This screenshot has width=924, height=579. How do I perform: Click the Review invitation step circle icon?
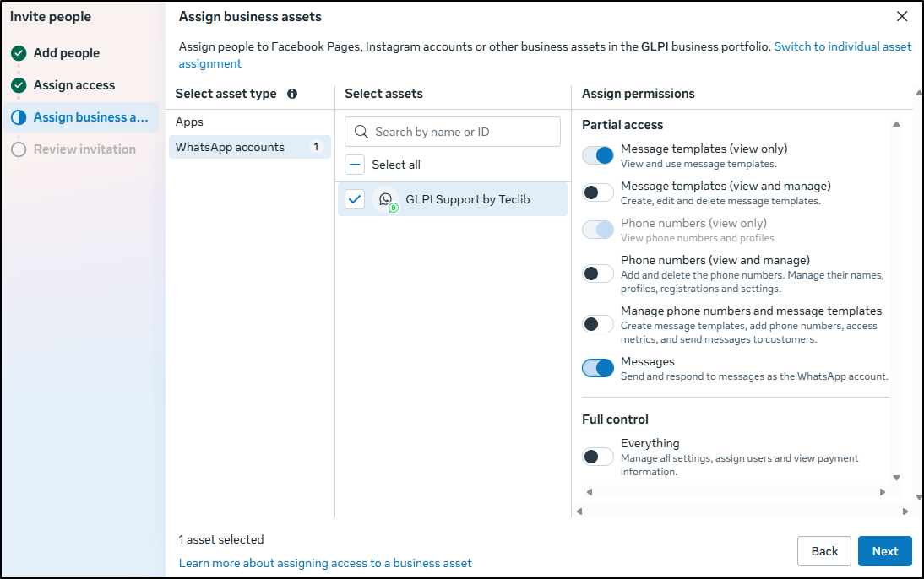click(x=19, y=149)
